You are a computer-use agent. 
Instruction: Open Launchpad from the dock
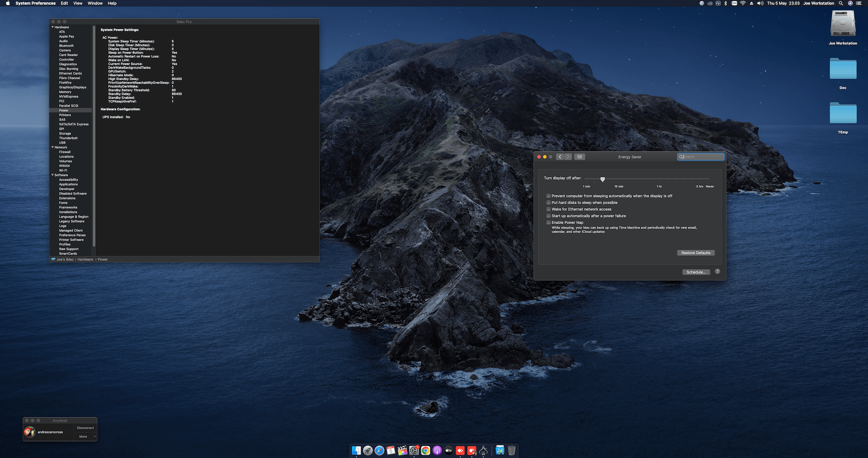[x=368, y=450]
